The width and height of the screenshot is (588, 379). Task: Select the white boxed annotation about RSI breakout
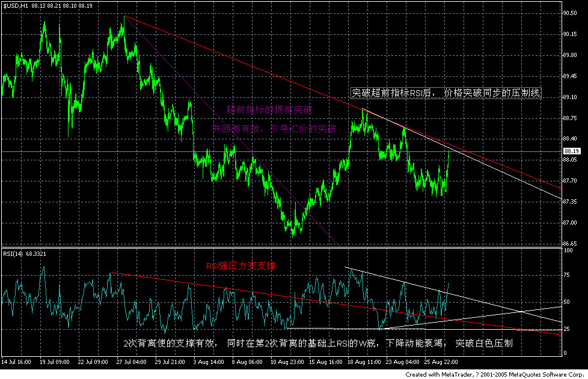tap(446, 93)
